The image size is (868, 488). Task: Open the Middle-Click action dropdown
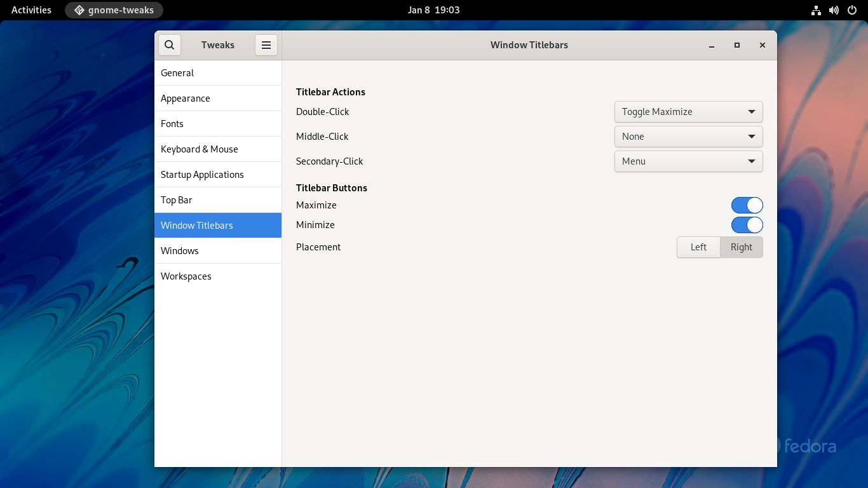pyautogui.click(x=689, y=137)
